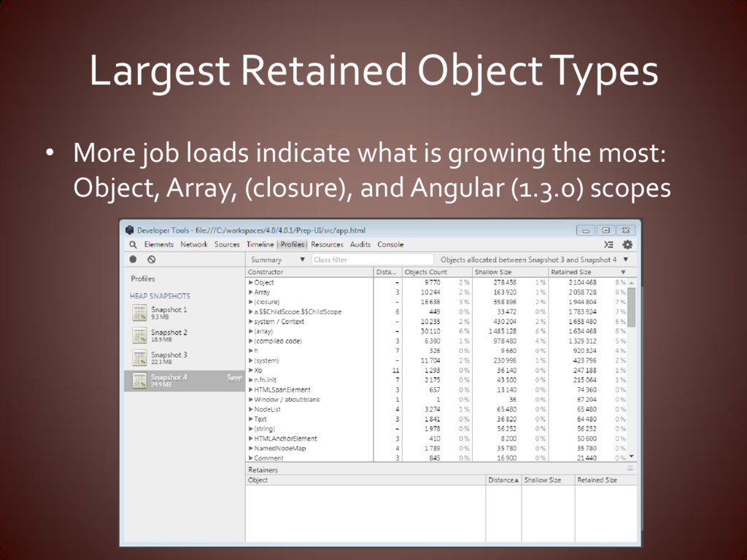Open the Console tab
Viewport: 747px width, 560px height.
coord(390,244)
